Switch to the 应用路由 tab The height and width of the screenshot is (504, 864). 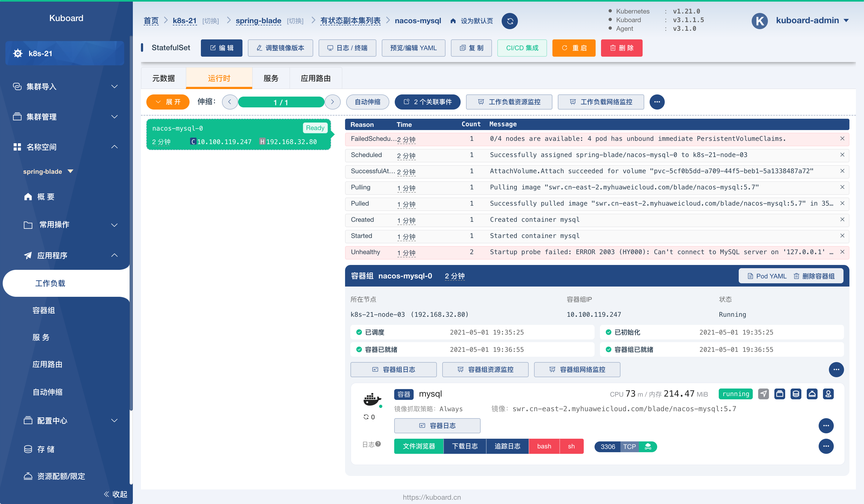[315, 78]
